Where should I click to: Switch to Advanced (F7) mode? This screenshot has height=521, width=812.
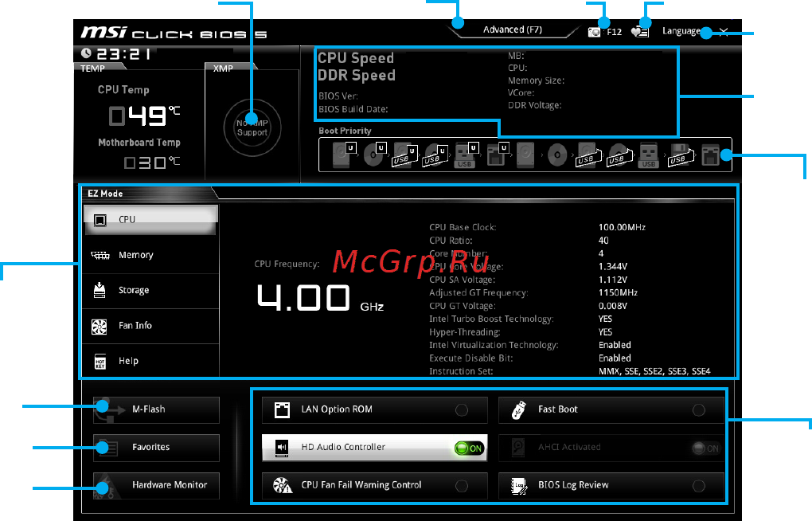pos(512,29)
